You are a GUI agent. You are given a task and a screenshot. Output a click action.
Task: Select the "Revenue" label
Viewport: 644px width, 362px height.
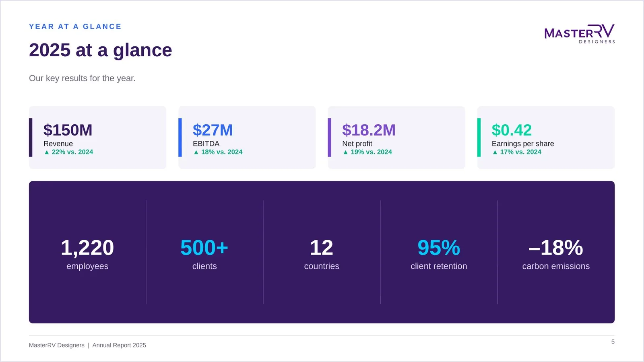58,144
